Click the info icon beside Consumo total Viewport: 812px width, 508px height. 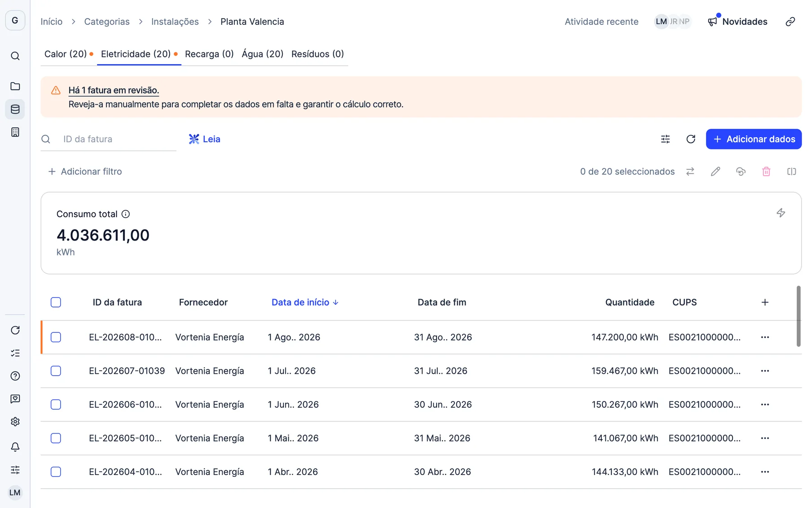(x=125, y=214)
